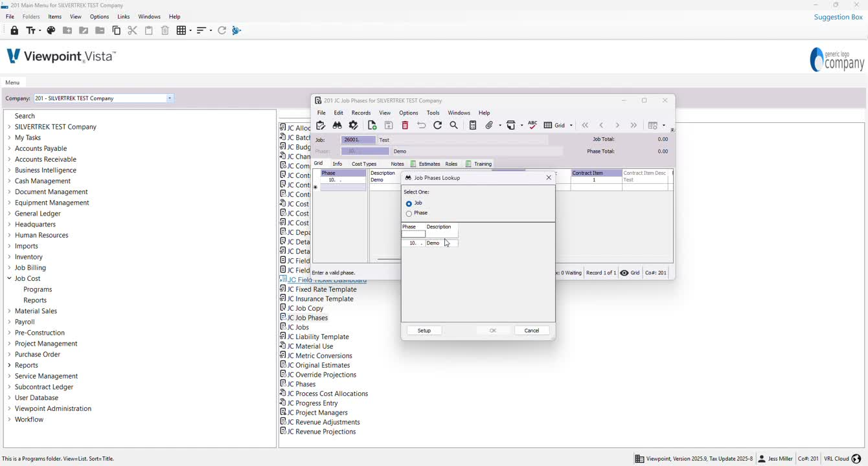Open the Company dropdown
The image size is (868, 466).
tap(170, 98)
